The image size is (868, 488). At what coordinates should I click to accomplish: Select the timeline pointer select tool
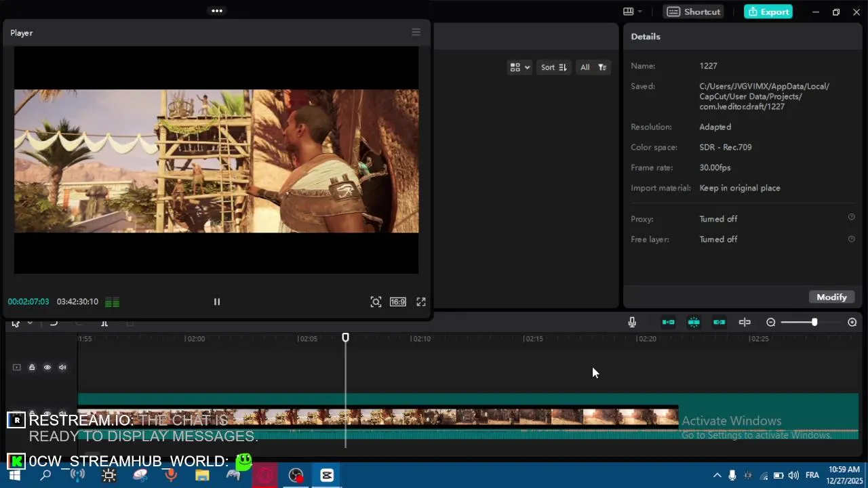[16, 323]
